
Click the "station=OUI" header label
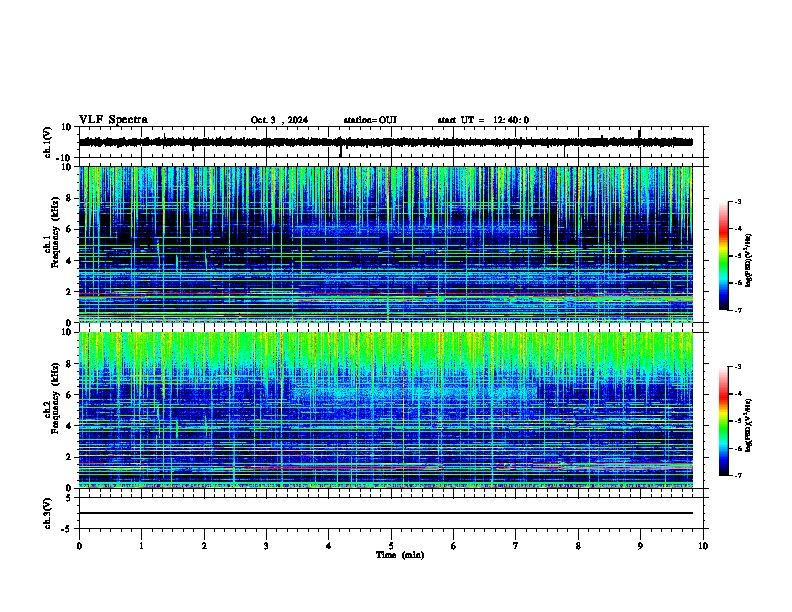coord(370,120)
